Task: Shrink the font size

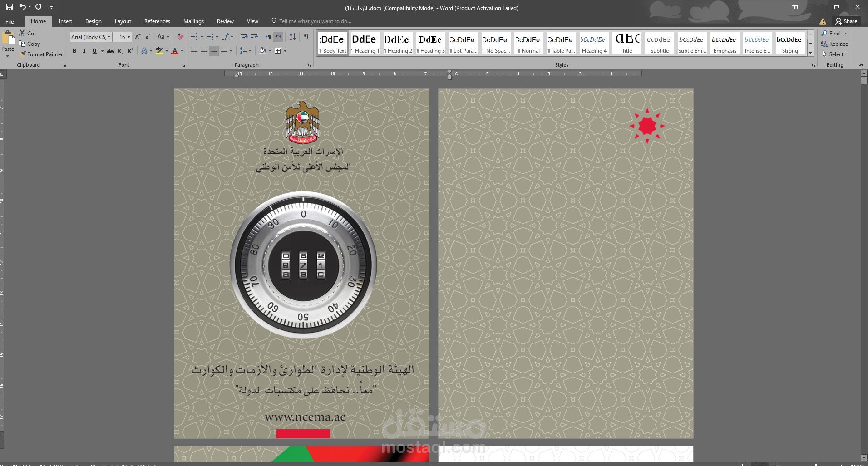Action: click(148, 37)
